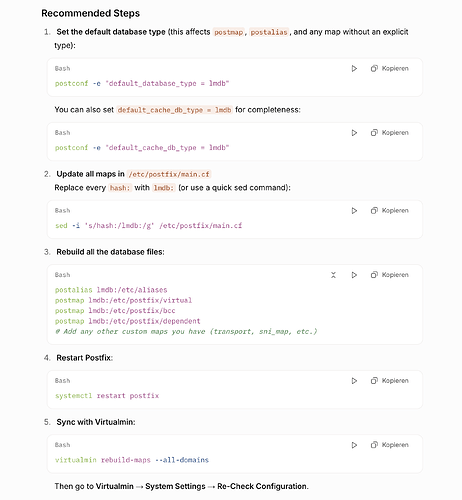Click the inline hash: code tag
462x500 pixels.
(120, 188)
